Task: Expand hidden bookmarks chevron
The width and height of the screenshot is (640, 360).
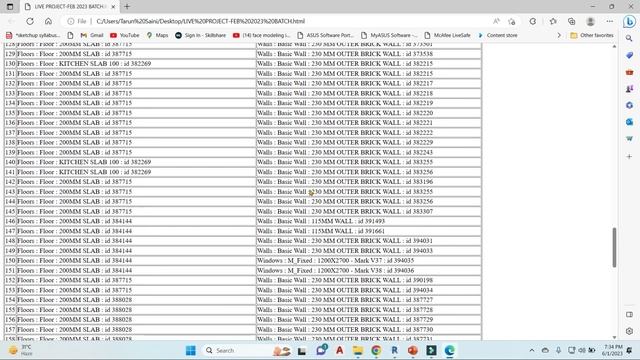Action: point(559,36)
